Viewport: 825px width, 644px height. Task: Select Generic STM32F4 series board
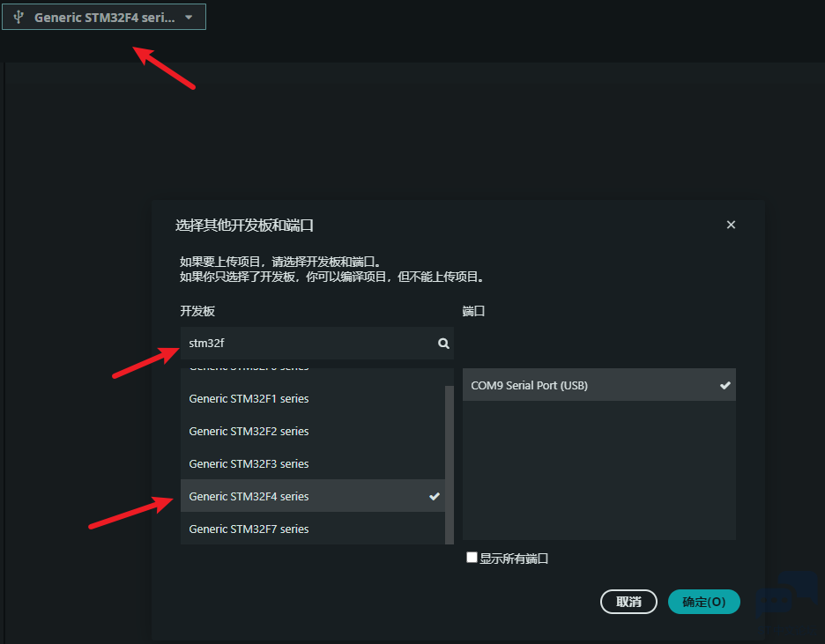313,496
